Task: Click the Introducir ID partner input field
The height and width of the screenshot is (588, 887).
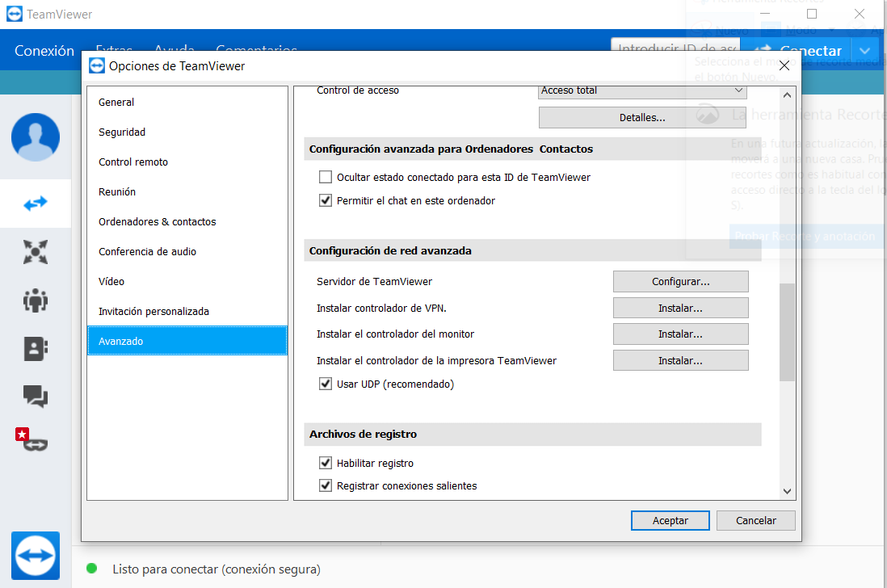Action: click(675, 50)
